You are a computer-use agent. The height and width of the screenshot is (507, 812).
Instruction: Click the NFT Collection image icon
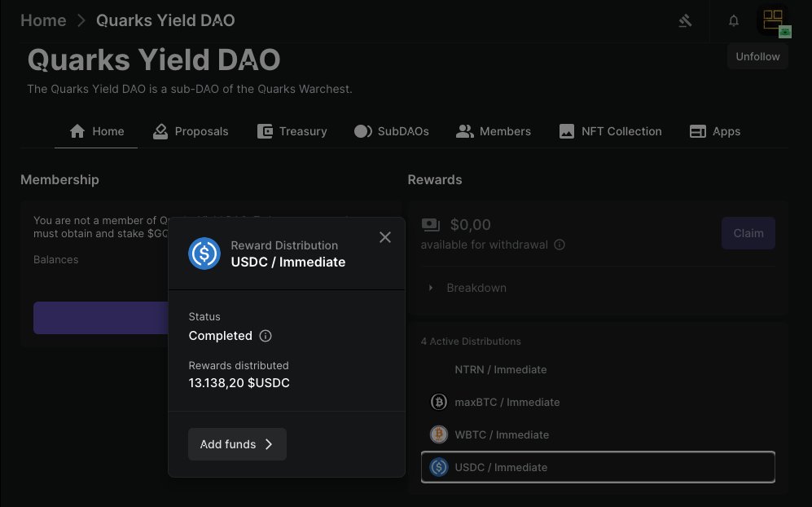[x=567, y=131]
